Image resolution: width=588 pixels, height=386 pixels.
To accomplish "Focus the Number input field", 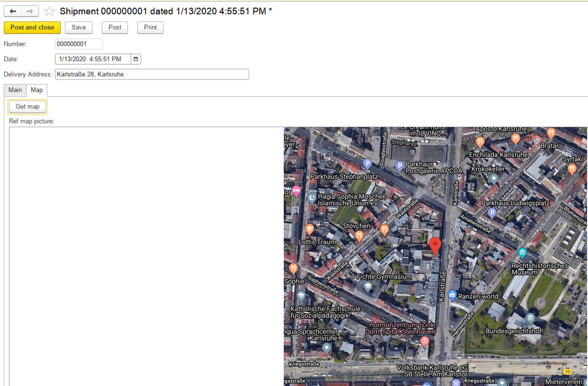I will click(79, 44).
